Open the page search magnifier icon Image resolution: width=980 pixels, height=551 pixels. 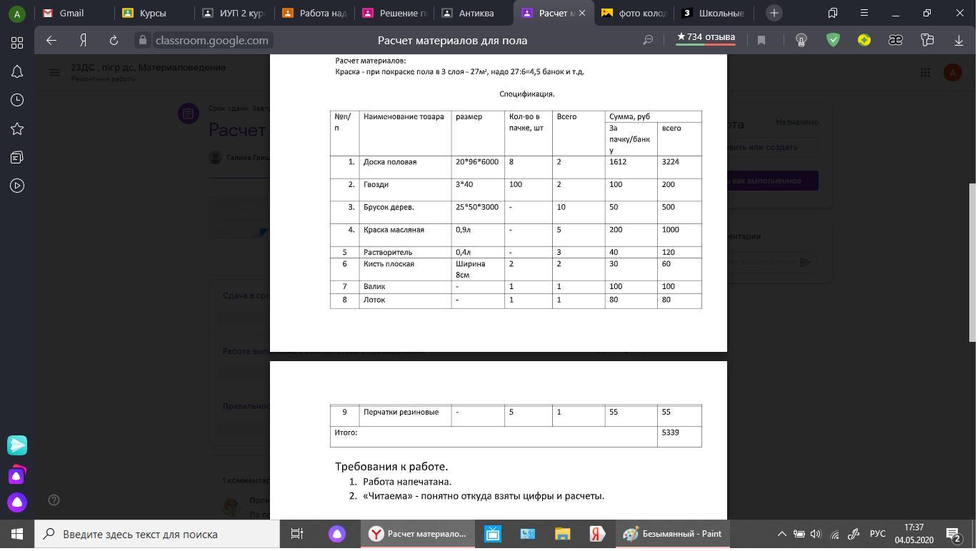(x=648, y=41)
